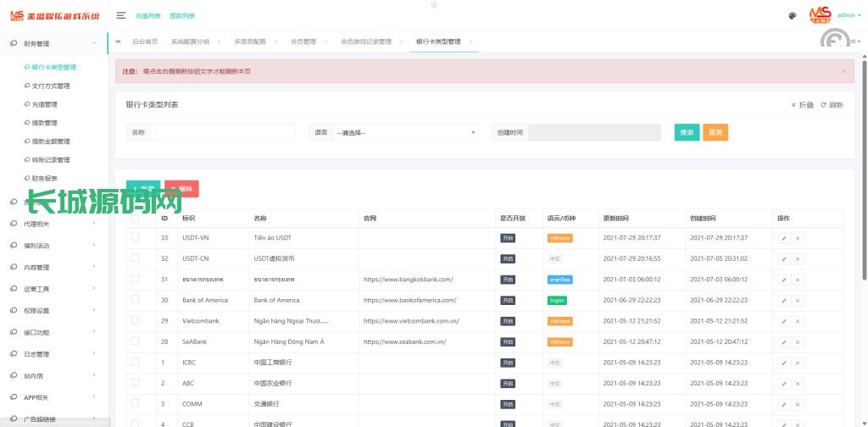
Task: Click the 名称 name input field
Action: (x=222, y=132)
